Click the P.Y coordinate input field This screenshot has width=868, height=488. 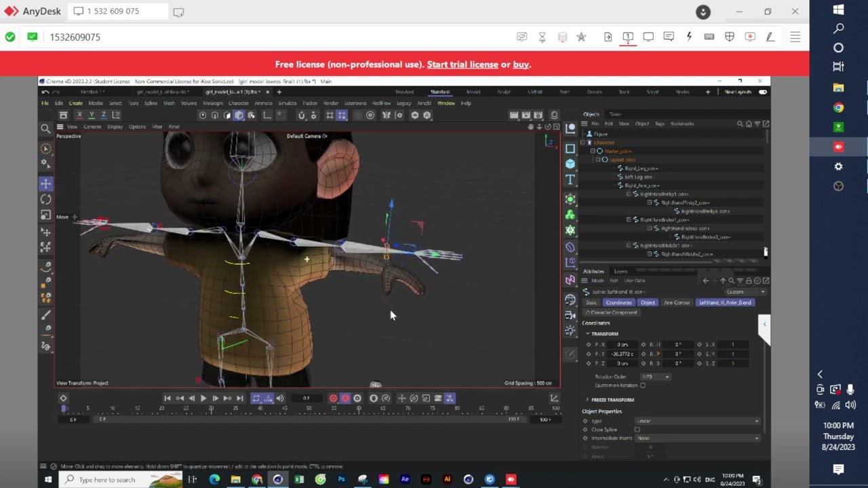623,354
